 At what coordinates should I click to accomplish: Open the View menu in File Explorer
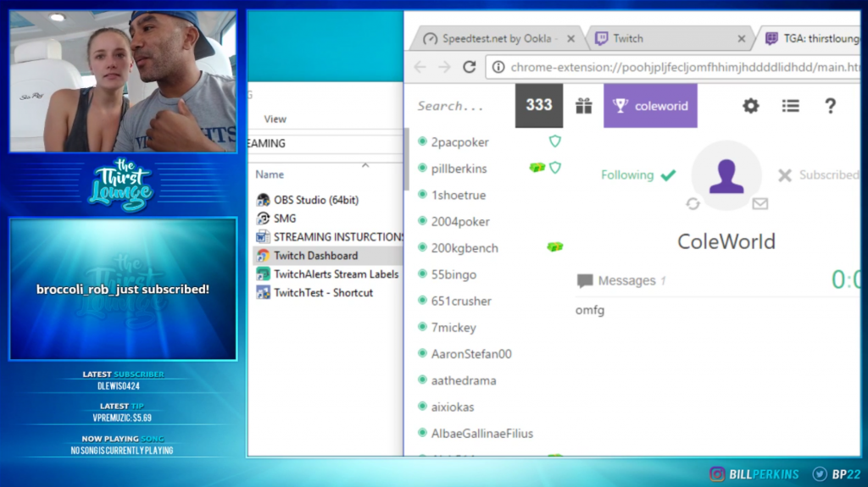click(275, 119)
